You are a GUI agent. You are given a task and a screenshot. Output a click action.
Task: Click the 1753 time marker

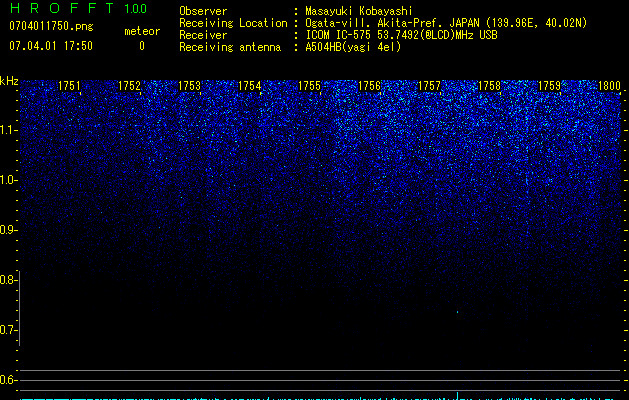click(x=189, y=86)
